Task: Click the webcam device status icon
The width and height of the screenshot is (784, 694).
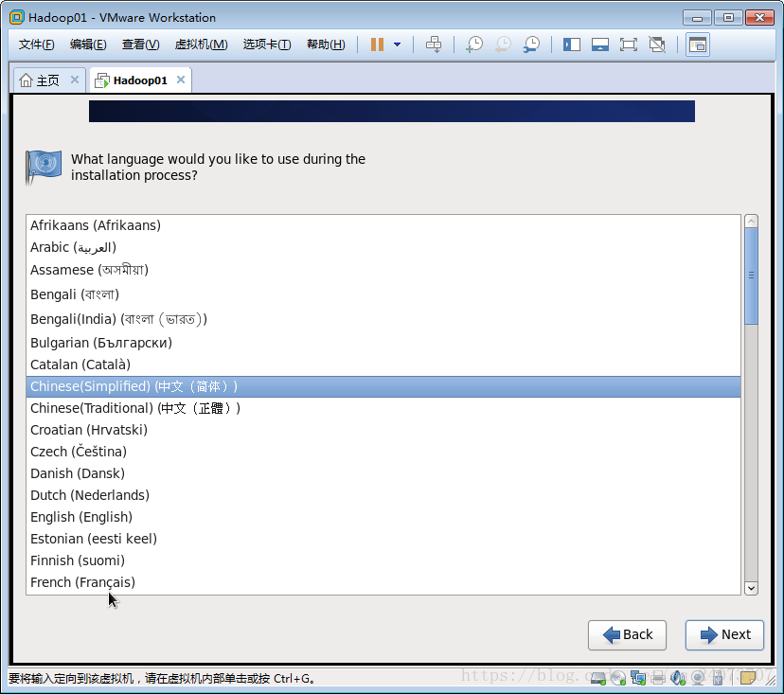Action: 698,679
